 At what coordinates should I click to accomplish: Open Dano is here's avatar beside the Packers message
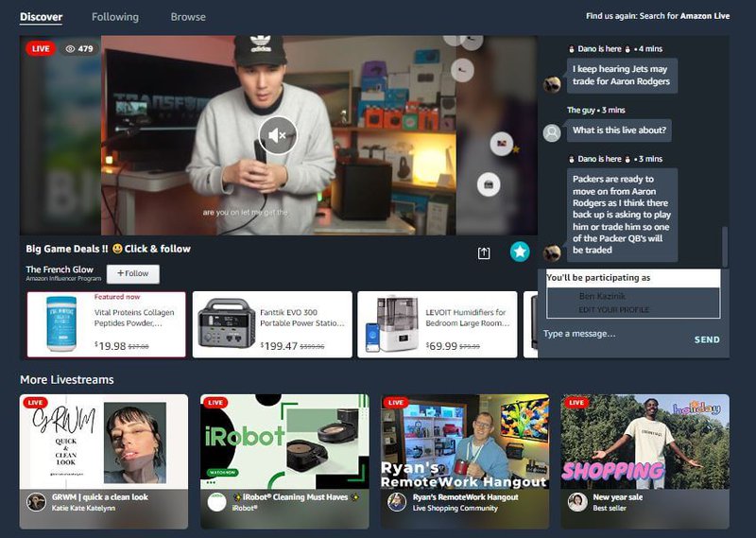click(x=552, y=252)
